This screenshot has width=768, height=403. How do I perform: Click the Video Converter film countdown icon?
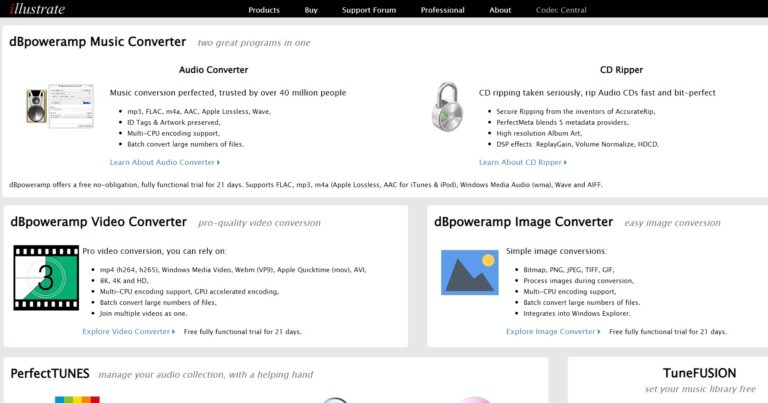pyautogui.click(x=46, y=277)
